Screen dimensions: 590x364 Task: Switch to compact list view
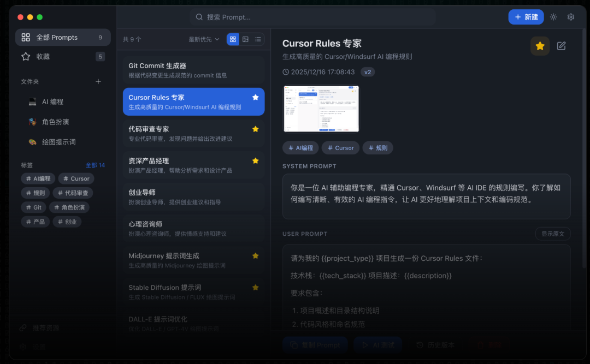[258, 39]
